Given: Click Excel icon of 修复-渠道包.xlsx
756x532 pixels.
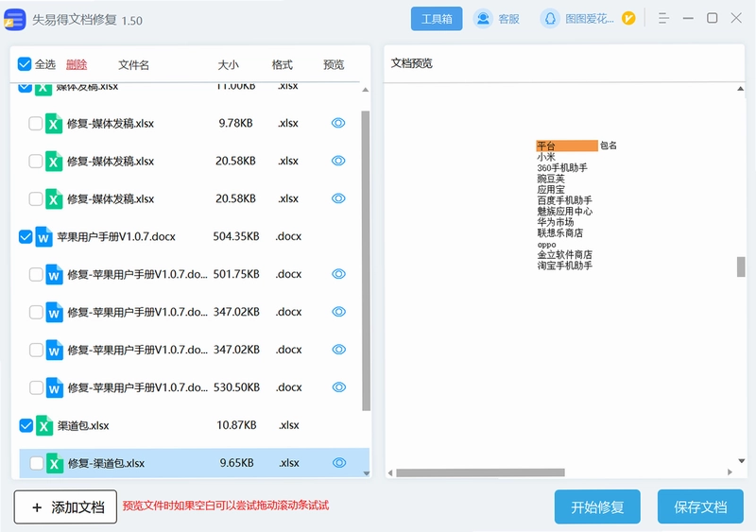Looking at the screenshot, I should [55, 464].
